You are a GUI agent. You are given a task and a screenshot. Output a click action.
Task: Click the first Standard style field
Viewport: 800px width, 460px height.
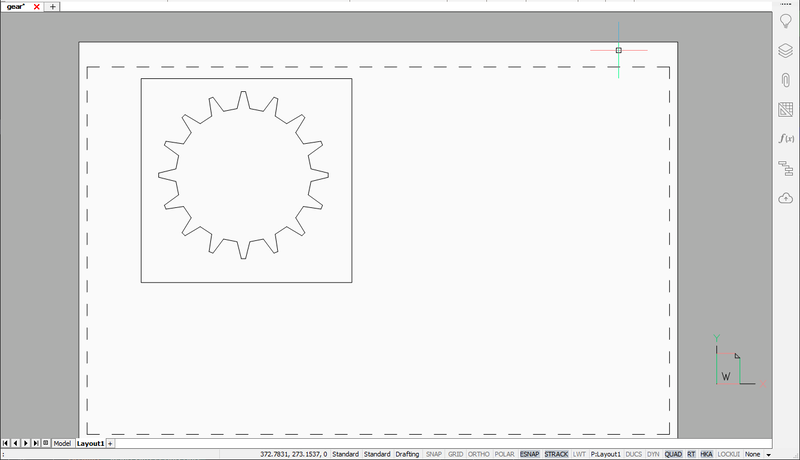click(x=345, y=454)
